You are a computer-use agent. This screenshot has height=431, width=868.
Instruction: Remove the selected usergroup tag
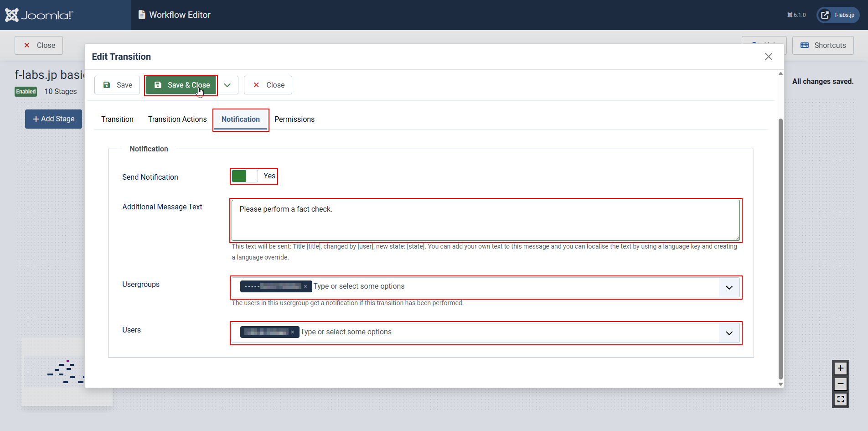[305, 286]
